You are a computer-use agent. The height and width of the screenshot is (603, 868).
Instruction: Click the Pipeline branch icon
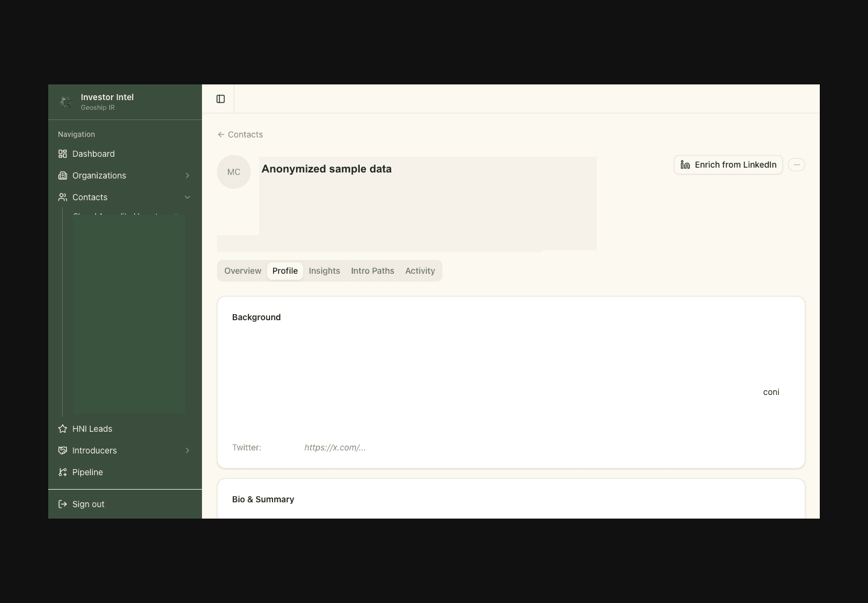(63, 472)
